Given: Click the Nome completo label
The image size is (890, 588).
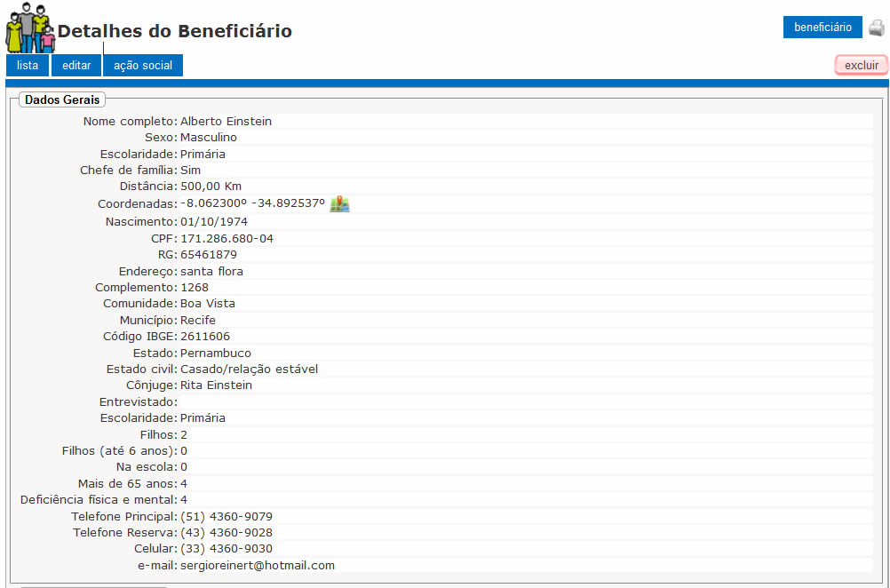Looking at the screenshot, I should click(131, 122).
